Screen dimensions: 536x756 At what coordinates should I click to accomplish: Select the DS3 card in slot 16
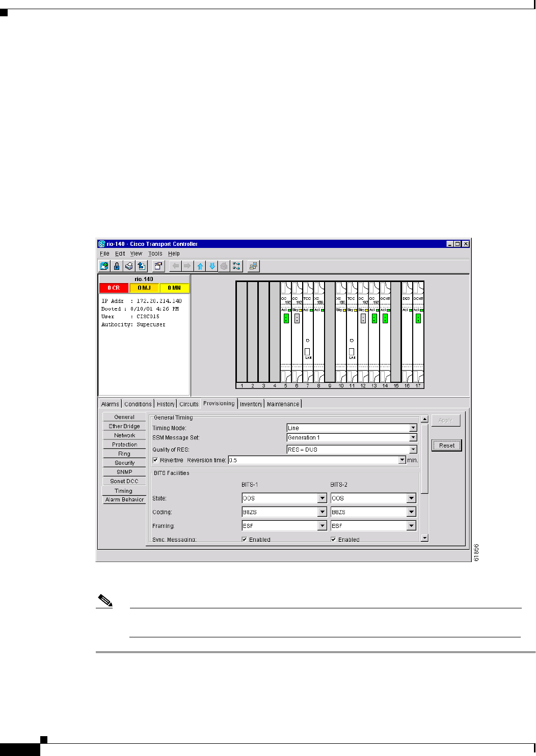(407, 332)
